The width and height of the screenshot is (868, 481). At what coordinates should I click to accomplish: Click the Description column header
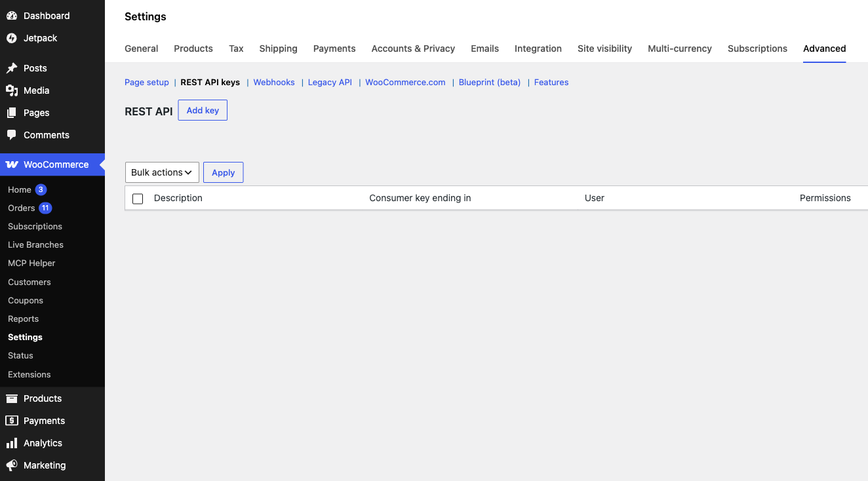(x=178, y=198)
